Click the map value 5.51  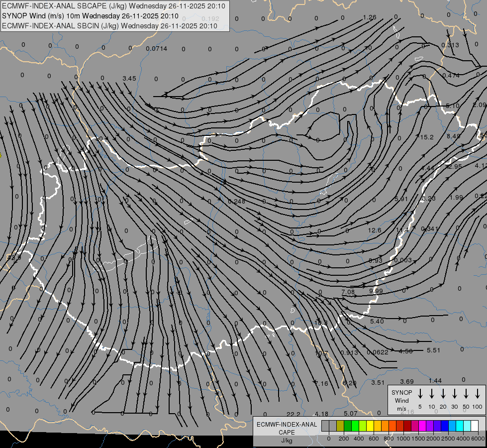(433, 350)
